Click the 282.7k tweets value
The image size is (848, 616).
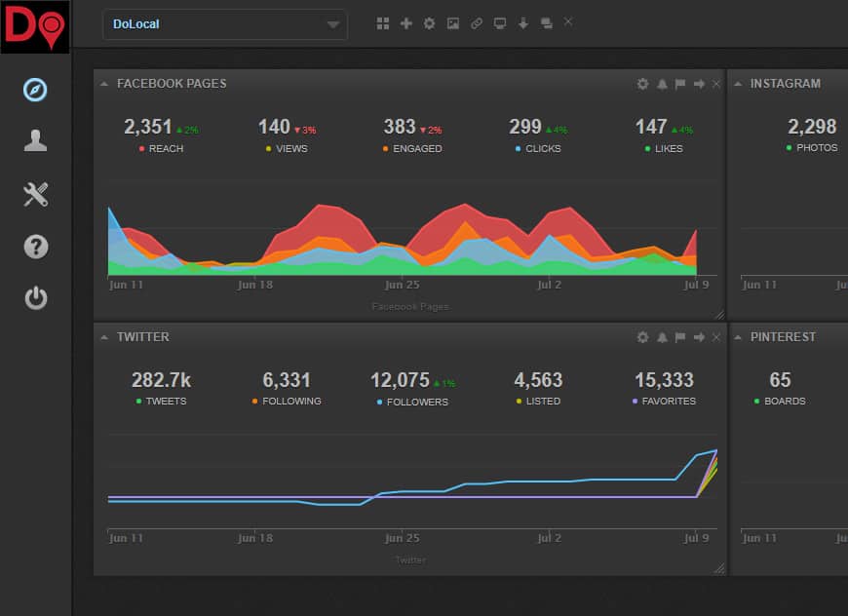pyautogui.click(x=161, y=380)
